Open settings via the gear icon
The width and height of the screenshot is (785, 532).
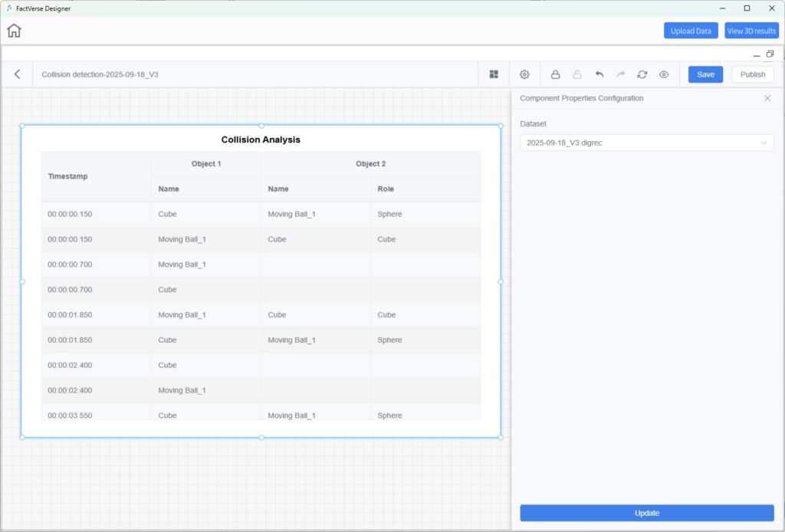point(524,74)
